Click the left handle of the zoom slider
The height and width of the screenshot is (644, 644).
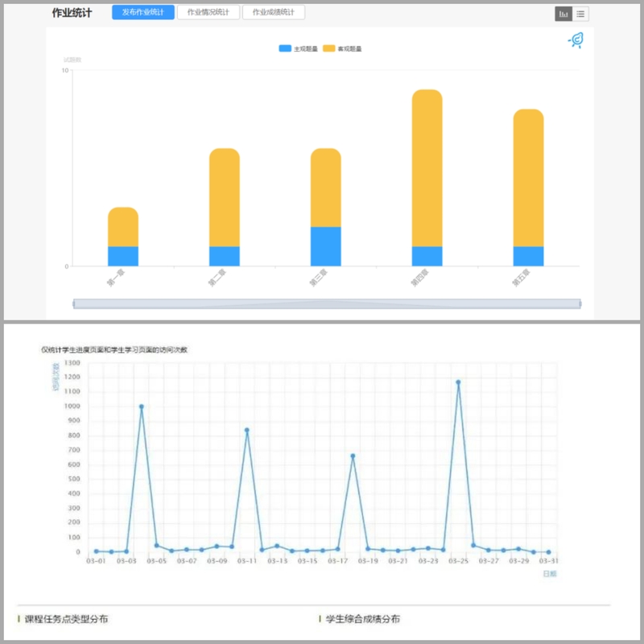coord(74,303)
